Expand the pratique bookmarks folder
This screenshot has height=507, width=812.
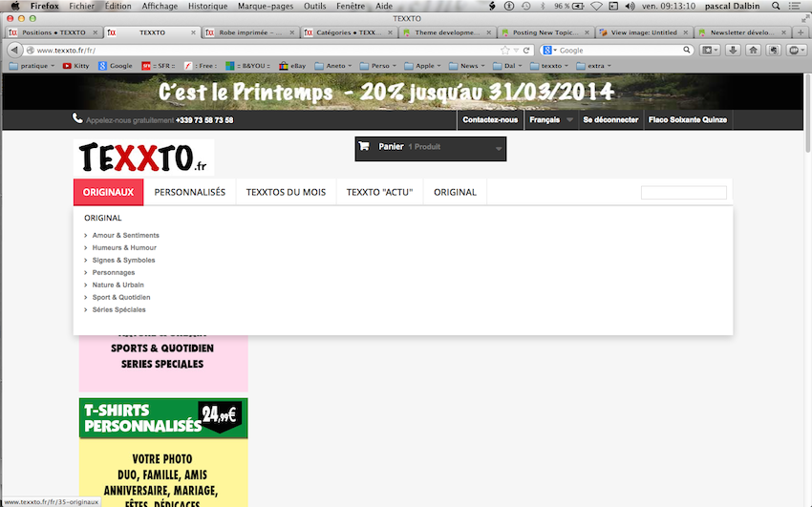(32, 66)
